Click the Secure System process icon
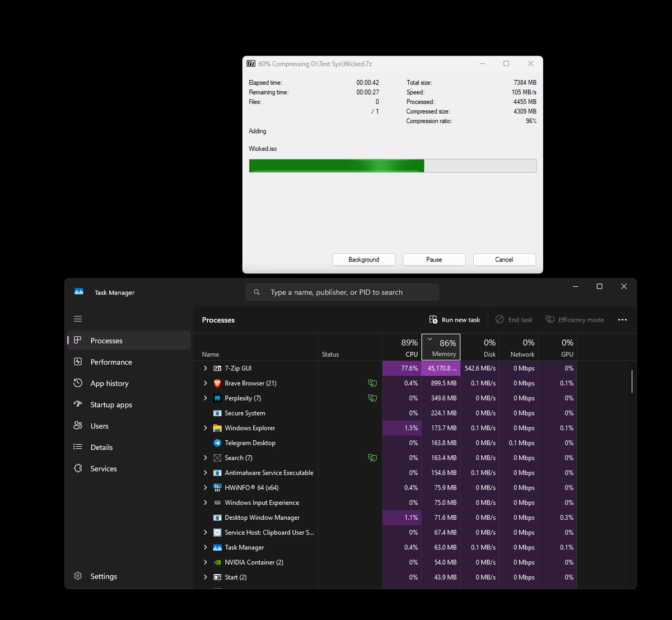 coord(217,413)
